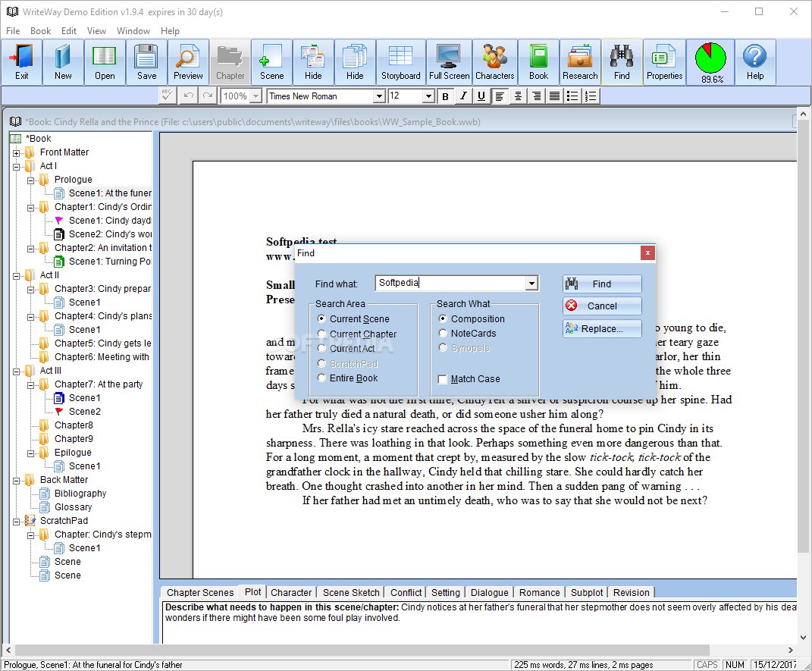The height and width of the screenshot is (671, 812).
Task: Collapse the Back Matter tree node
Action: pos(17,481)
